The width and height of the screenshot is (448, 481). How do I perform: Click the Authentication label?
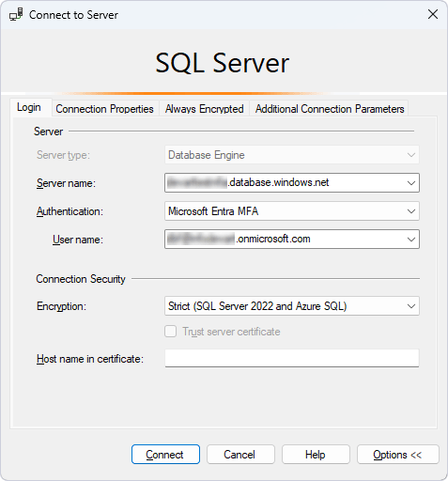(x=70, y=211)
